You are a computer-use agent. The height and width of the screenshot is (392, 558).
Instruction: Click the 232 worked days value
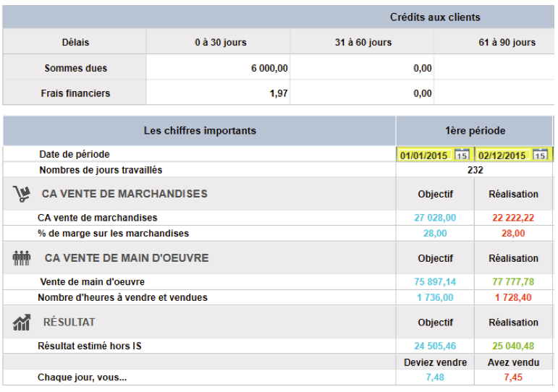pos(475,170)
